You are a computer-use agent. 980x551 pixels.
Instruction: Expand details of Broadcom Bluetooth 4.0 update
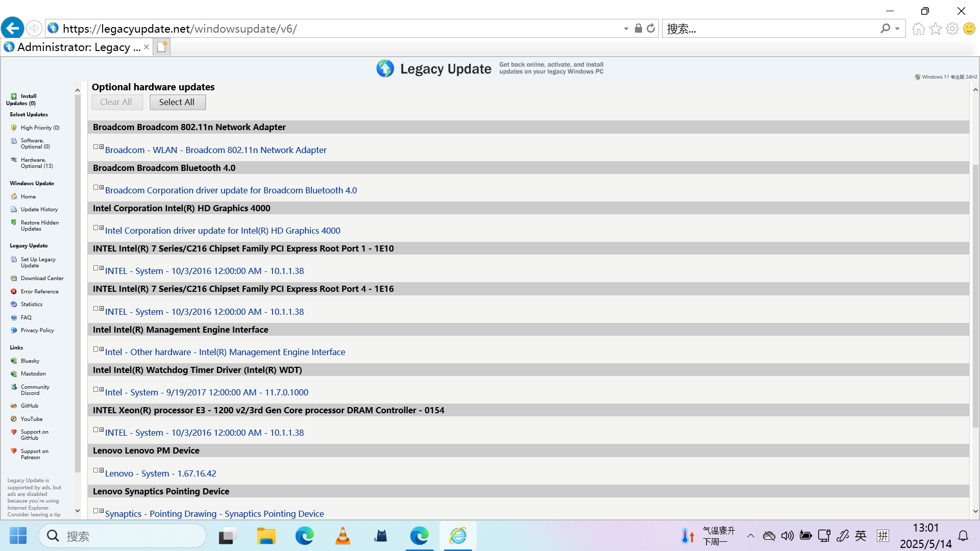[x=102, y=187]
